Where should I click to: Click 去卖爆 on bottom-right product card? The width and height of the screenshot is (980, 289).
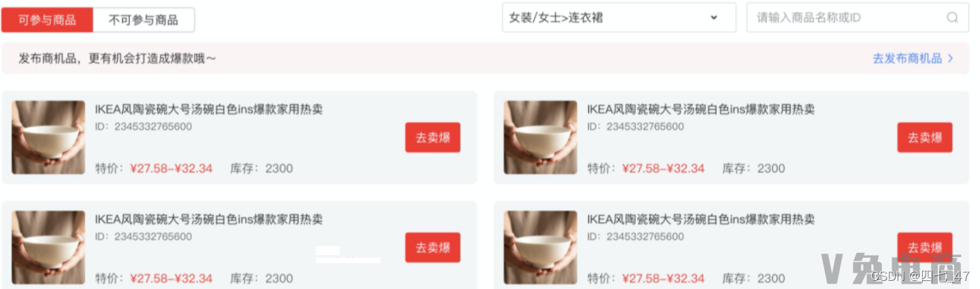click(925, 246)
